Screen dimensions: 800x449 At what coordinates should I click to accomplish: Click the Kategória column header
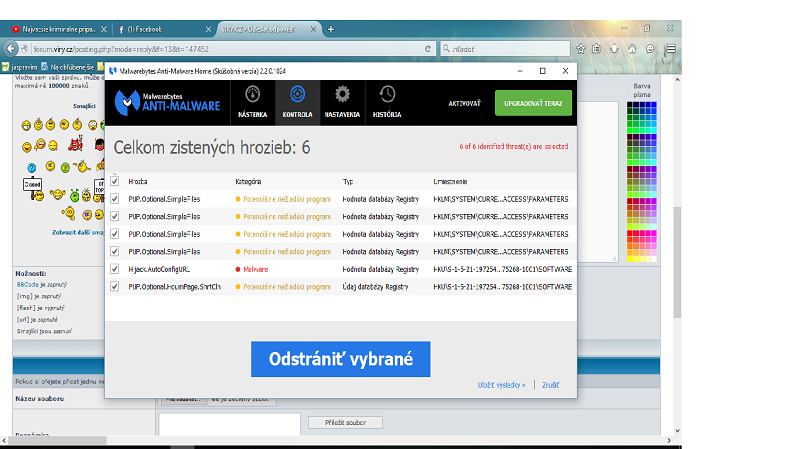[x=248, y=182]
